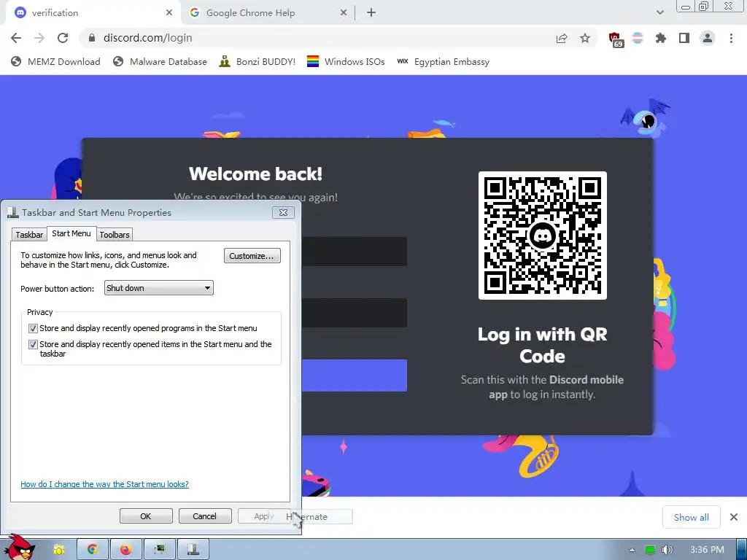Show hidden system tray icons arrow
Viewport: 747px width, 560px height.
click(x=632, y=550)
